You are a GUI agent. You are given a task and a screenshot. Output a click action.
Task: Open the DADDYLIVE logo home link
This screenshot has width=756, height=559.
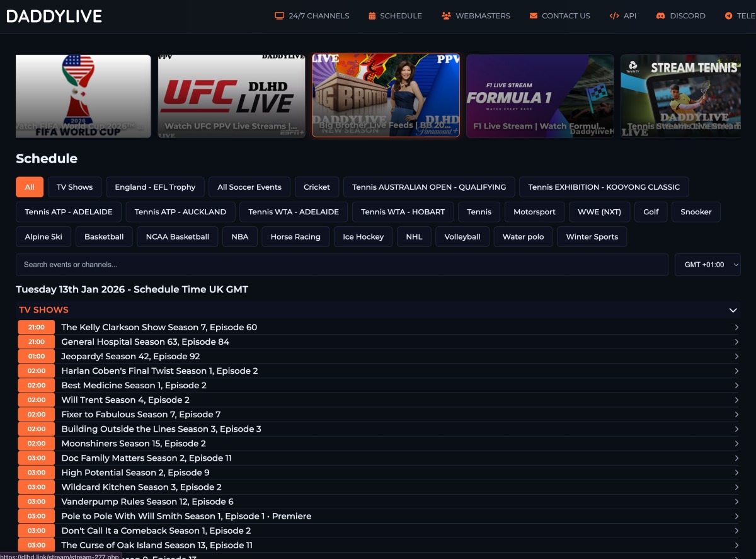(x=54, y=16)
